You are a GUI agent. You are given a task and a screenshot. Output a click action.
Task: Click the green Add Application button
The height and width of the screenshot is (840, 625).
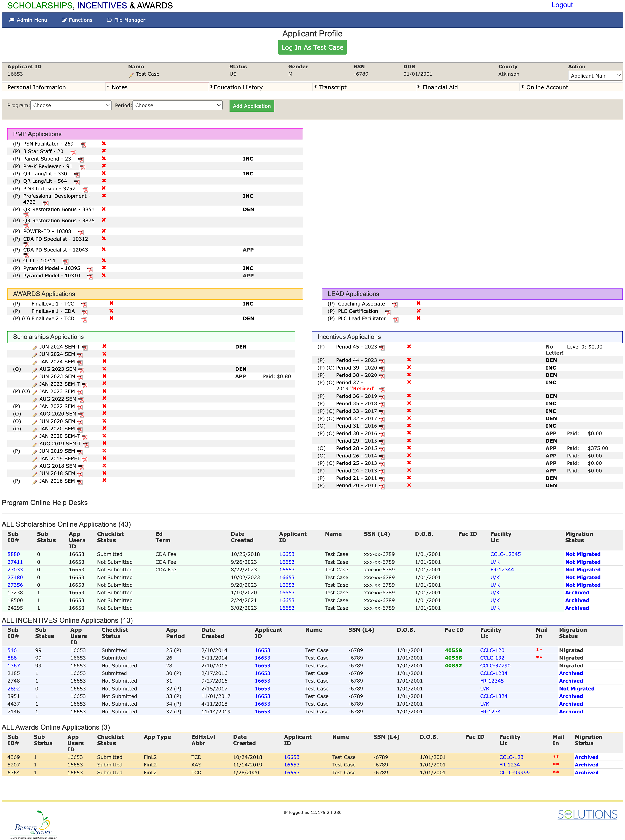coord(252,106)
